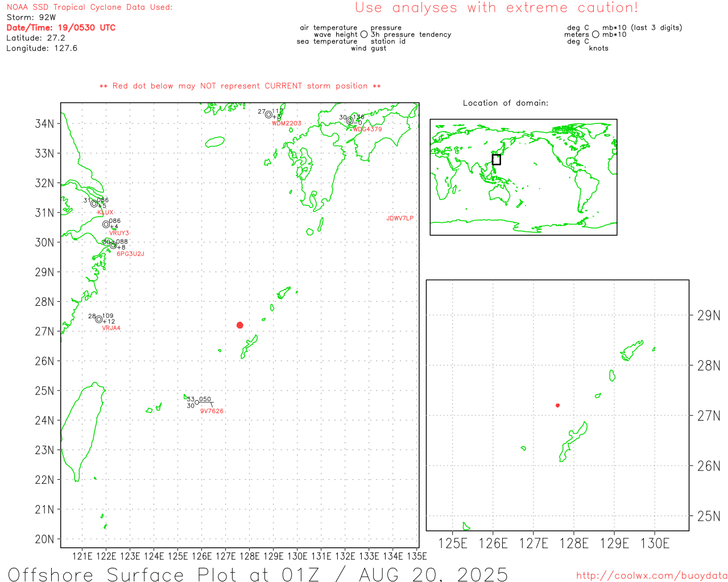
Task: Click '3h pressure tendency' legend label
Action: pos(411,35)
